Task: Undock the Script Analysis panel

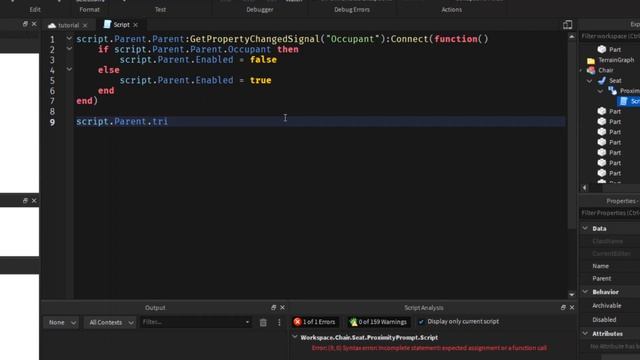Action: (563, 307)
